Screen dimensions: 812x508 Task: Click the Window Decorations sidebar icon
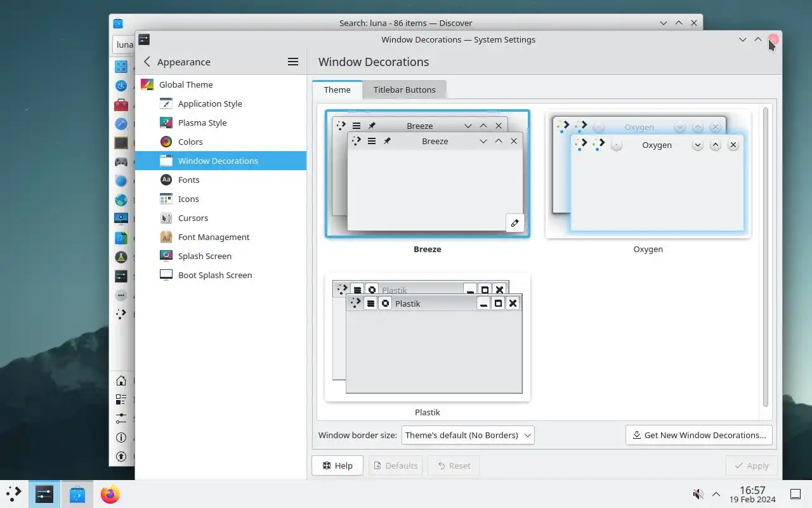(166, 161)
